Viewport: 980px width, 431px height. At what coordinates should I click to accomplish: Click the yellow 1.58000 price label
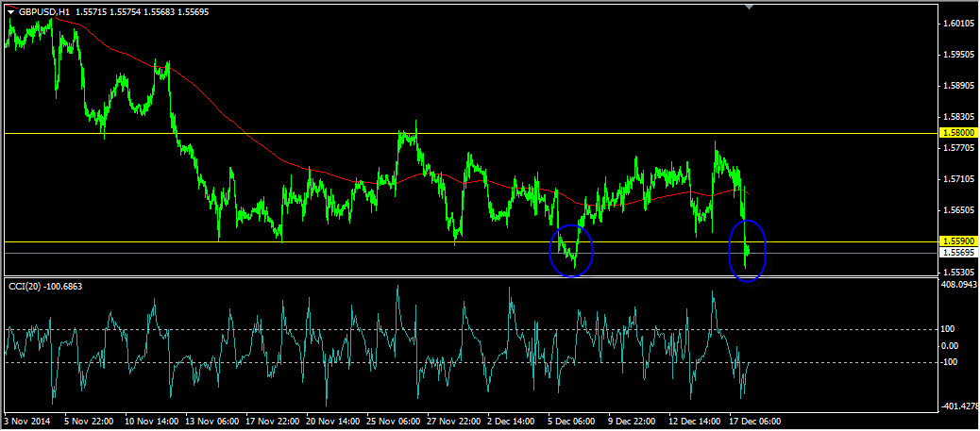(x=958, y=134)
